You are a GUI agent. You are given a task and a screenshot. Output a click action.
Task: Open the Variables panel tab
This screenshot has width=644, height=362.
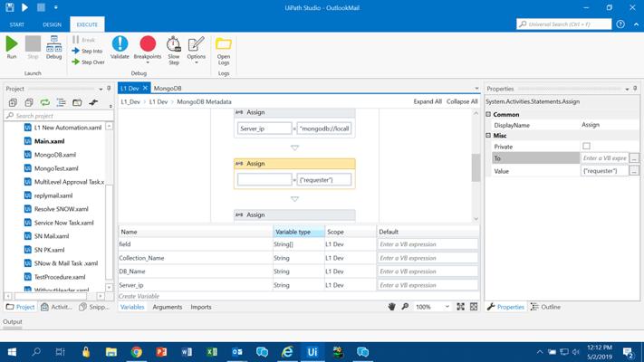coord(132,307)
